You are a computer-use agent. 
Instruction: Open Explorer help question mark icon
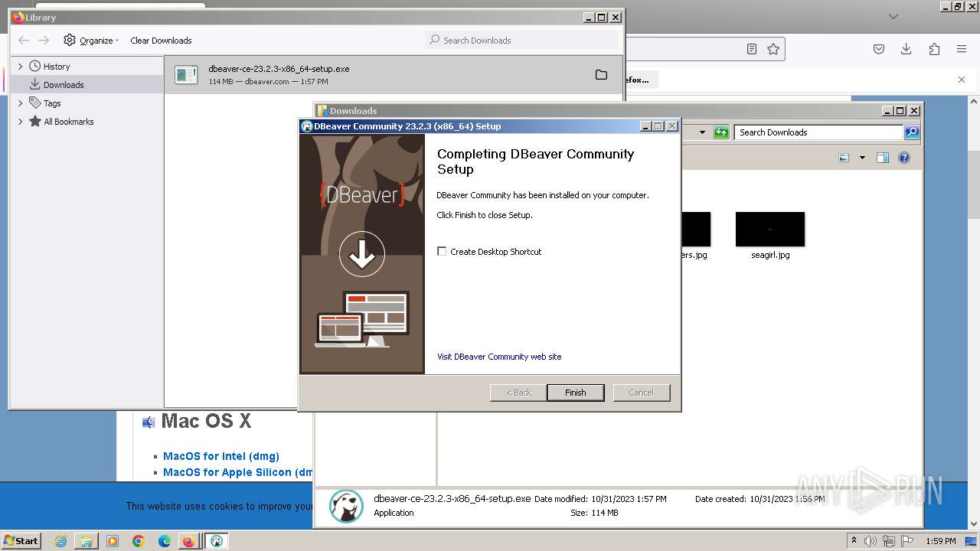(x=904, y=158)
